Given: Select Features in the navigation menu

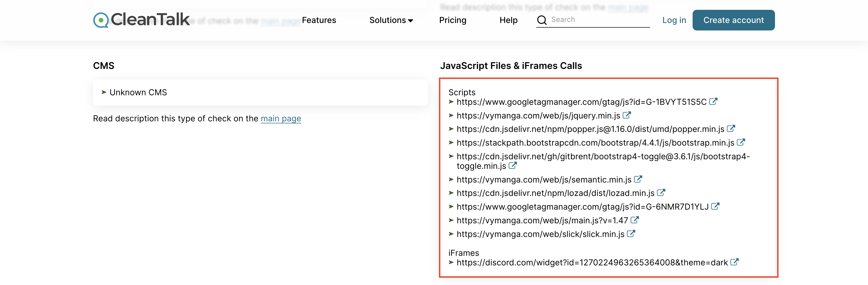Looking at the screenshot, I should 319,20.
